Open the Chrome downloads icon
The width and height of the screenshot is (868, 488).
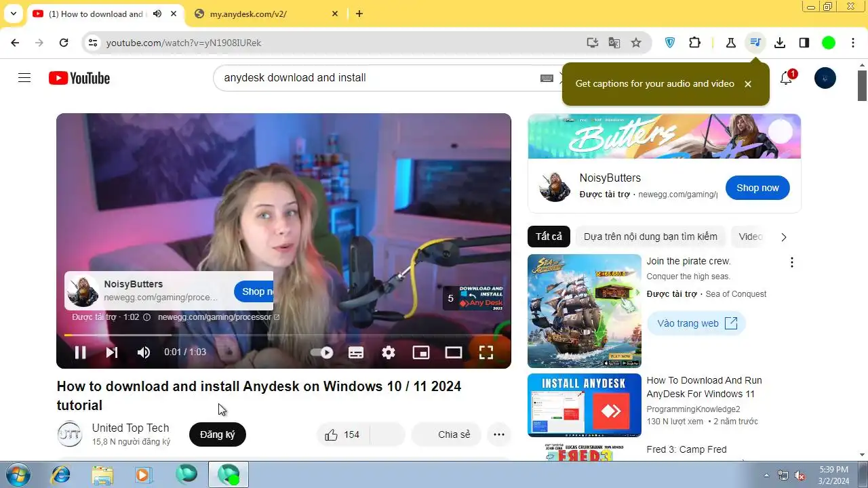tap(780, 43)
